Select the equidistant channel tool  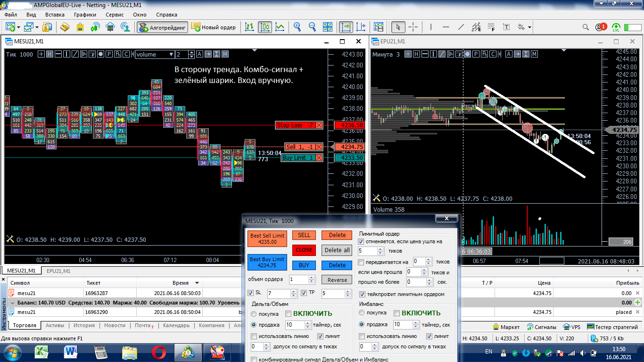click(x=476, y=27)
